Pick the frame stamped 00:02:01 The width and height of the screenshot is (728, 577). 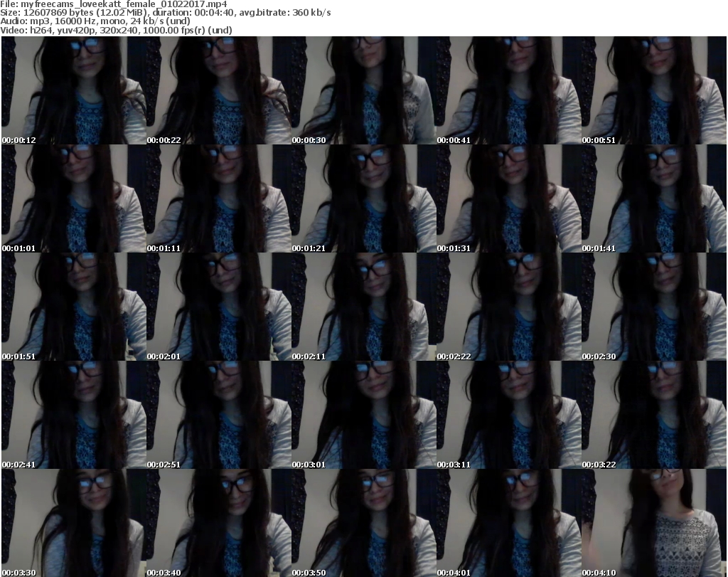point(219,307)
